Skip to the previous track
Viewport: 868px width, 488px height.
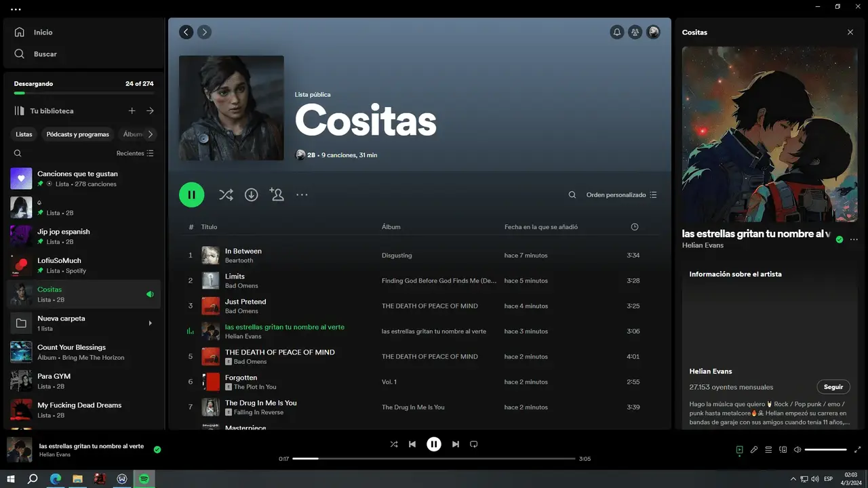[412, 444]
